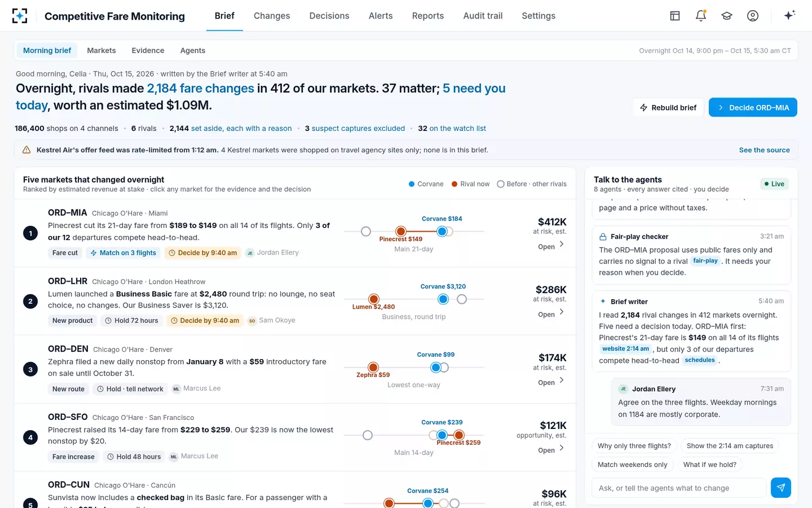Select the Evidence sub-tab
This screenshot has width=812, height=508.
148,50
